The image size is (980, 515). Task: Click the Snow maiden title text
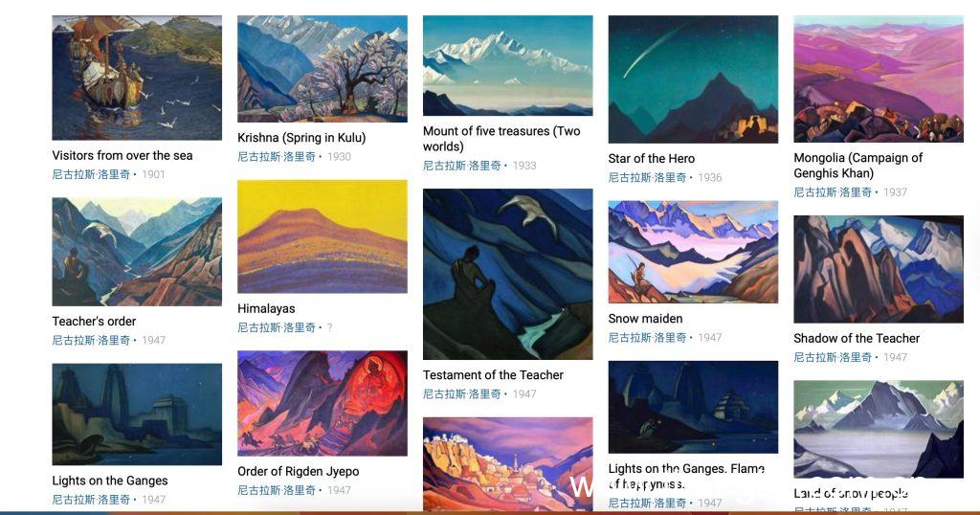click(x=645, y=319)
